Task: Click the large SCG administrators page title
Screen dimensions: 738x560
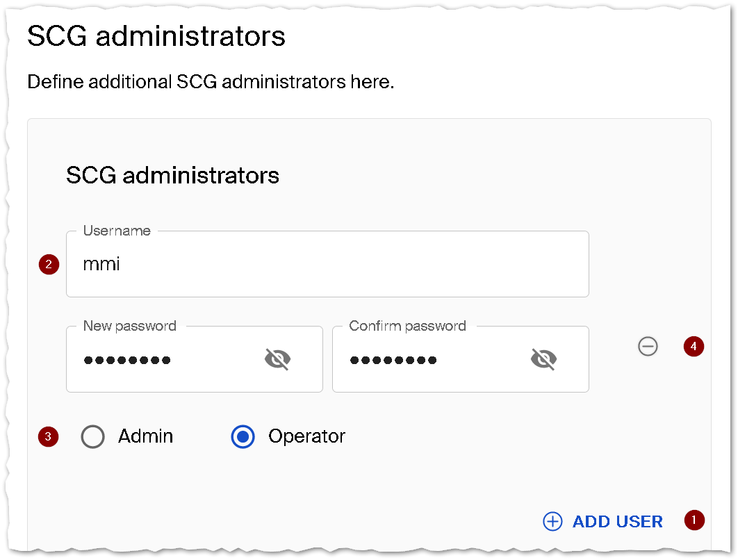Action: 156,36
